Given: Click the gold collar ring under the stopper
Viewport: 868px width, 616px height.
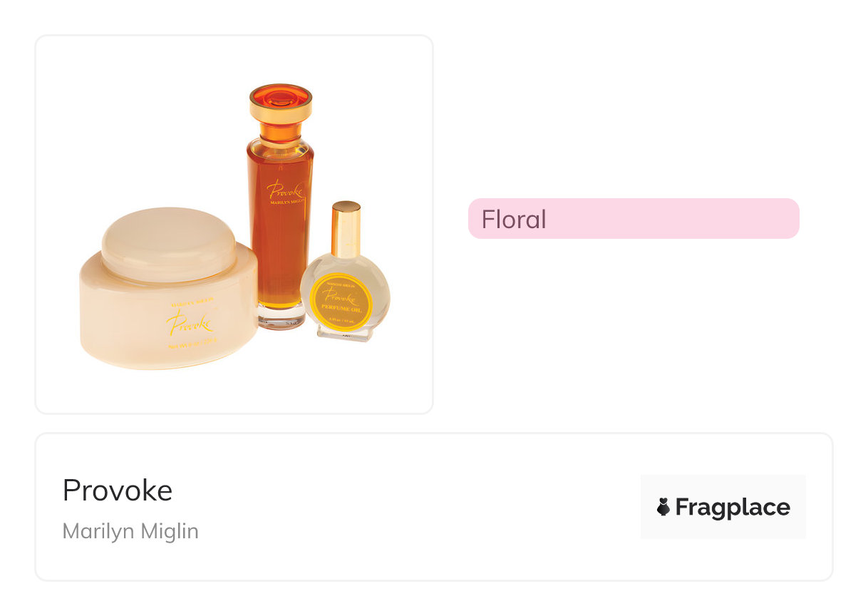Looking at the screenshot, I should click(x=281, y=113).
